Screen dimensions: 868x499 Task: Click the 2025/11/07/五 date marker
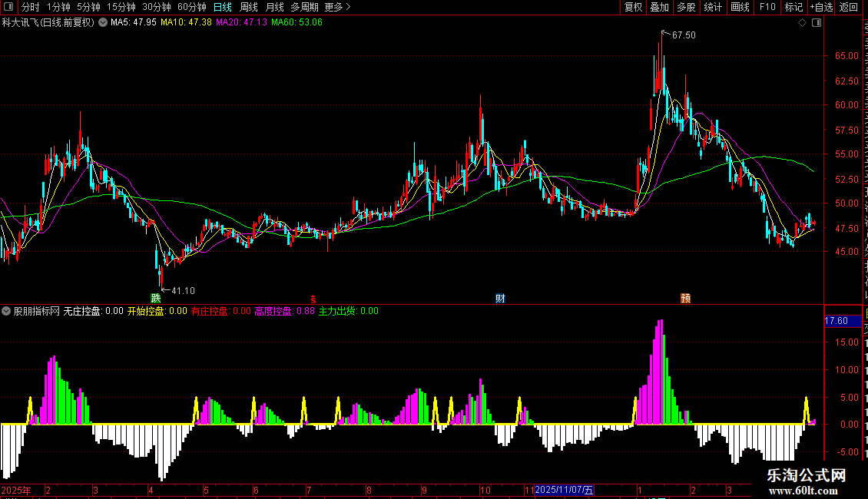(x=564, y=490)
